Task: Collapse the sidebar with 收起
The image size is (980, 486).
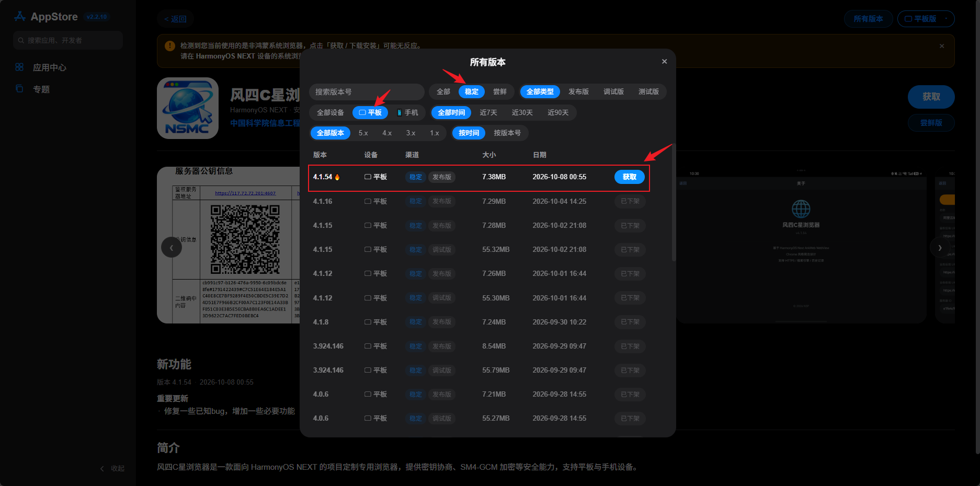Action: tap(112, 468)
